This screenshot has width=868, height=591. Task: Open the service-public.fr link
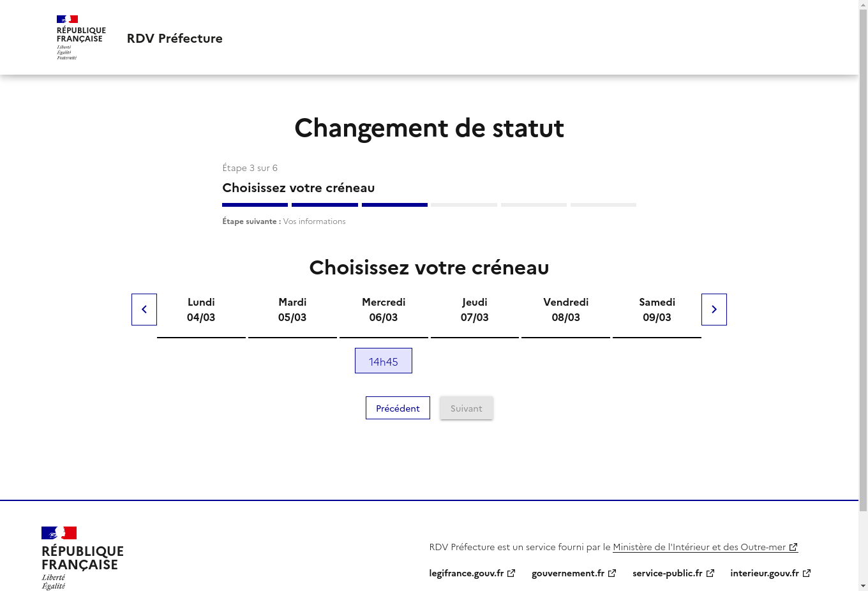pyautogui.click(x=673, y=573)
